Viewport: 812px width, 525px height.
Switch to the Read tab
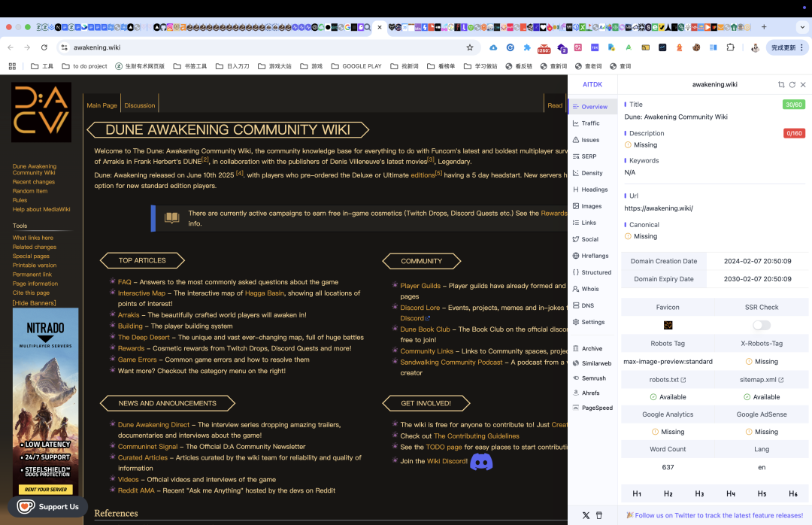[555, 105]
